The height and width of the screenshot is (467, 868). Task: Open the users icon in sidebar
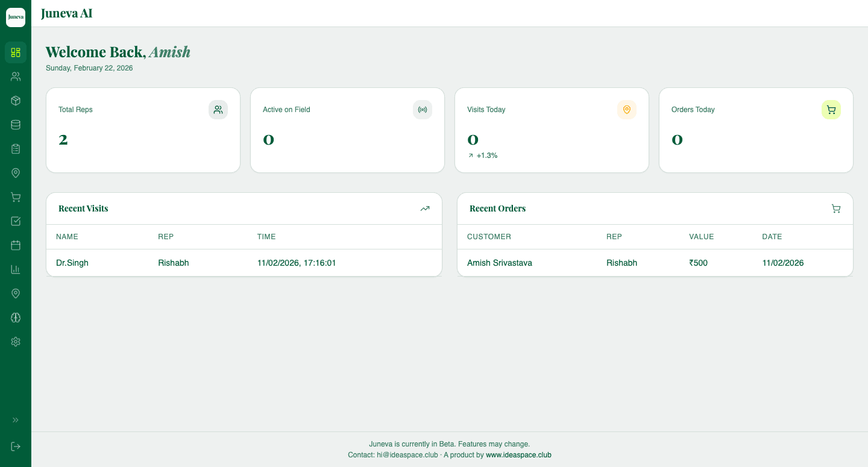coord(16,77)
